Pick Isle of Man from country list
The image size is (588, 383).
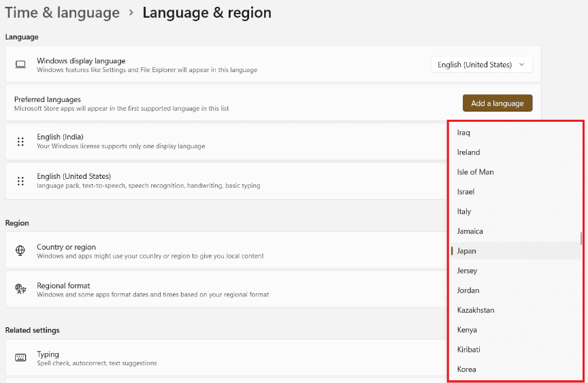(x=475, y=172)
